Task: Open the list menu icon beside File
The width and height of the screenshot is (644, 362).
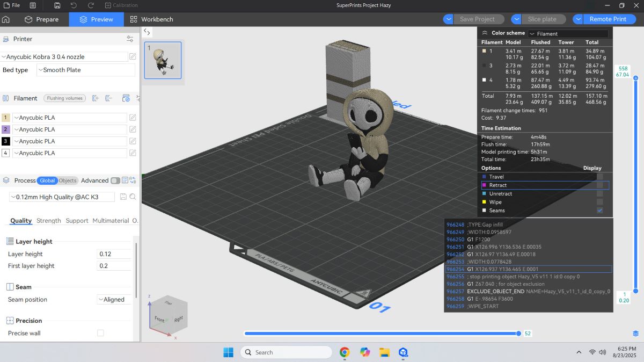Action: [33, 5]
